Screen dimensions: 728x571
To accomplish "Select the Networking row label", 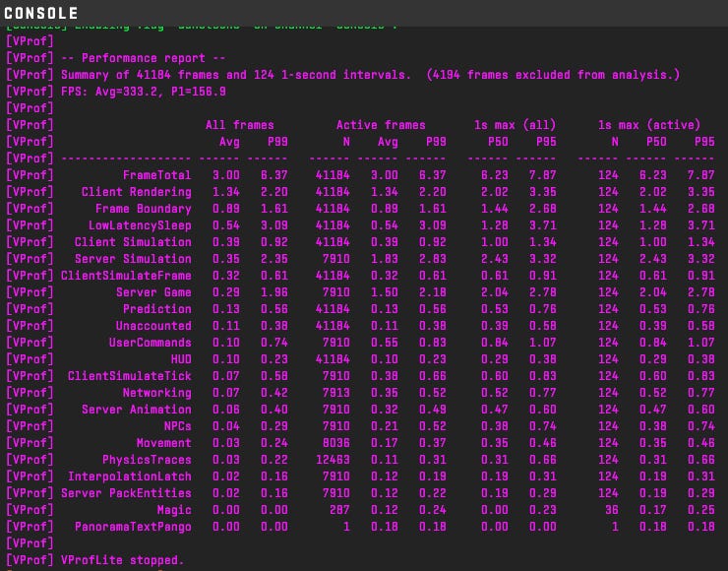I will point(157,393).
